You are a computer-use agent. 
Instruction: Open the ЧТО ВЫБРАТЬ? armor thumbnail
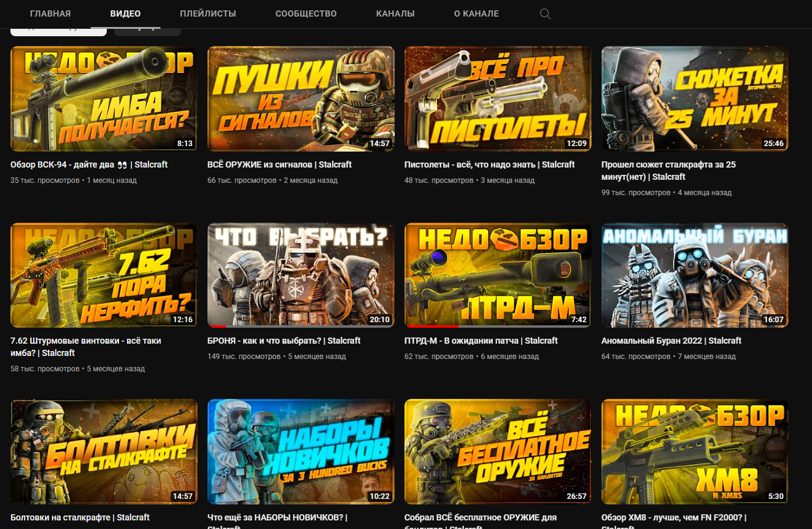[301, 275]
